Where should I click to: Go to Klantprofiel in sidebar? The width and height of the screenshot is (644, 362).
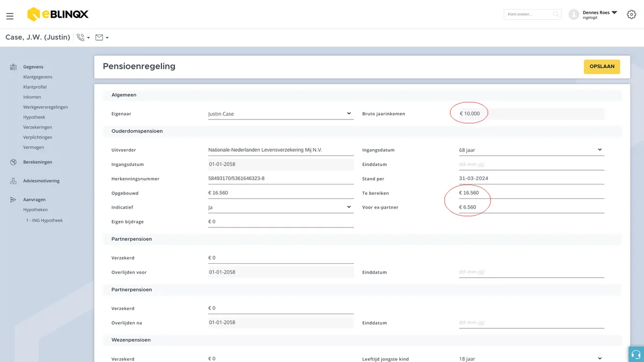pyautogui.click(x=35, y=87)
